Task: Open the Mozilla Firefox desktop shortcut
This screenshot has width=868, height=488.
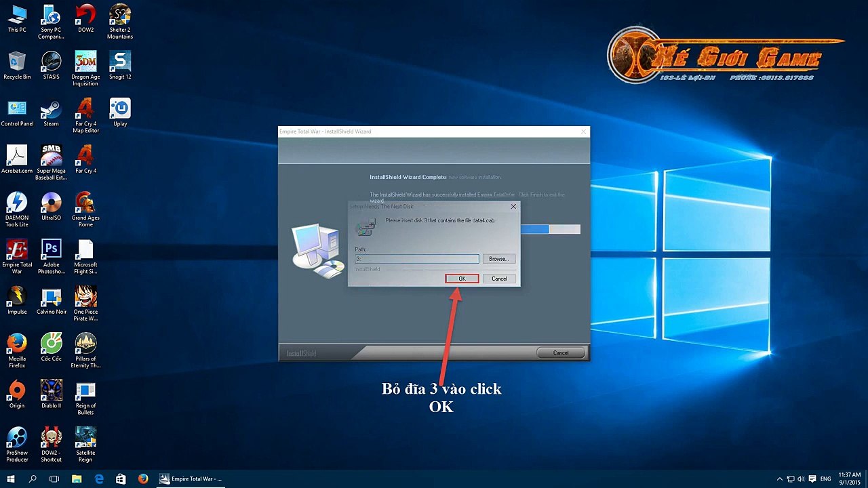Action: pyautogui.click(x=17, y=350)
